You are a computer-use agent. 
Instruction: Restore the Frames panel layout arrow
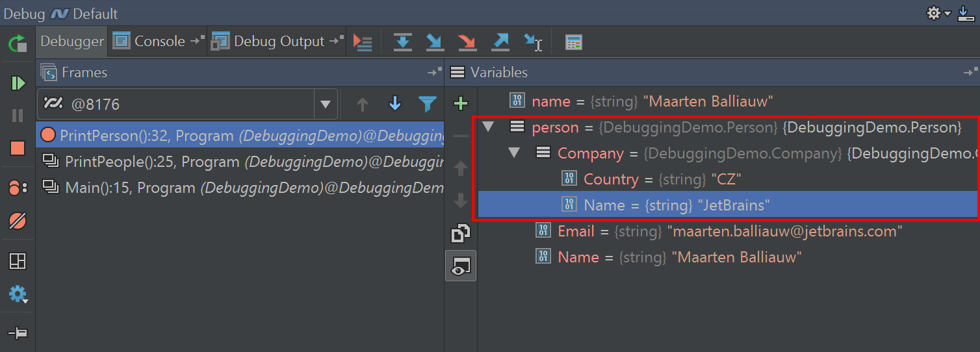[x=433, y=73]
